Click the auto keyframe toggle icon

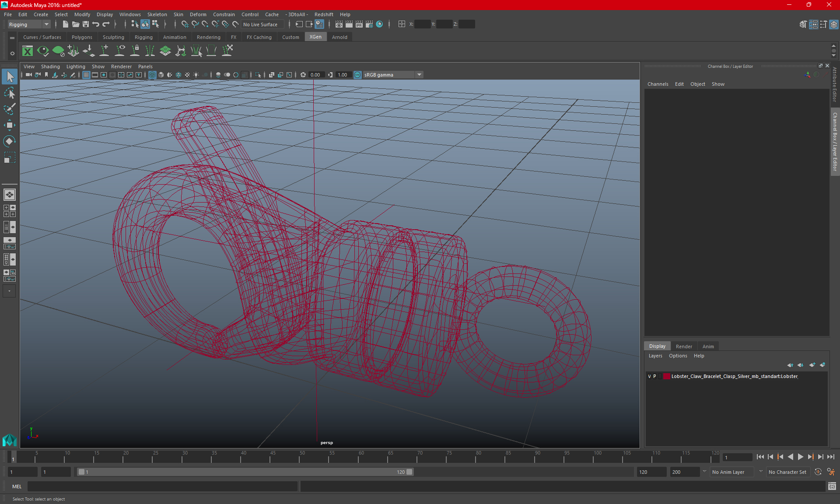(818, 472)
